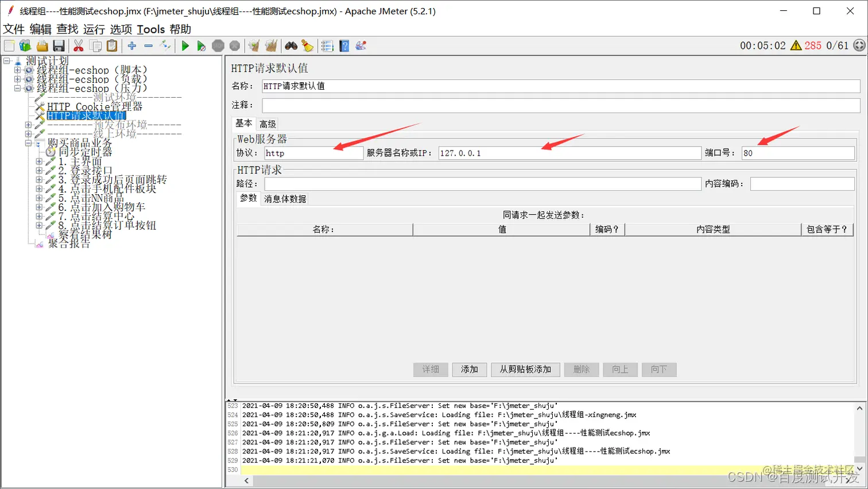Select HTTP Cookie管理器 in the tree

click(x=95, y=106)
